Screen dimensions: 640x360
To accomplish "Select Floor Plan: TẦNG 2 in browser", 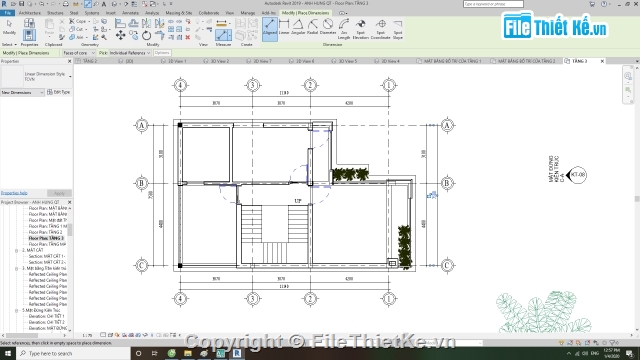I will [x=45, y=232].
